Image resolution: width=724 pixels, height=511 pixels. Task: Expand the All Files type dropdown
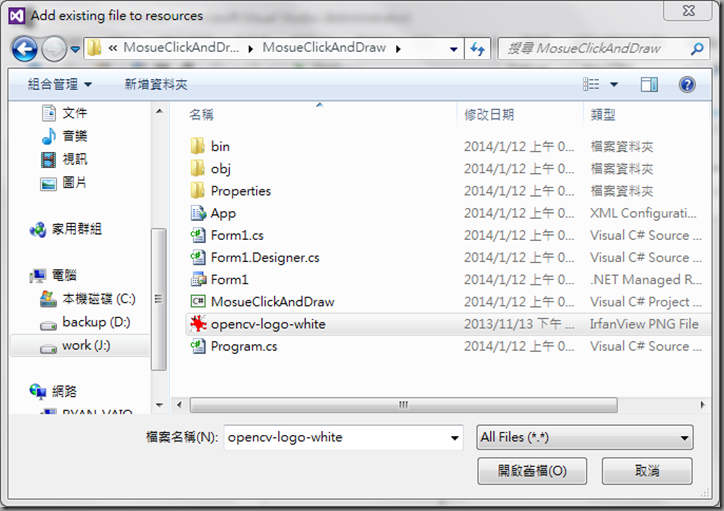(585, 437)
